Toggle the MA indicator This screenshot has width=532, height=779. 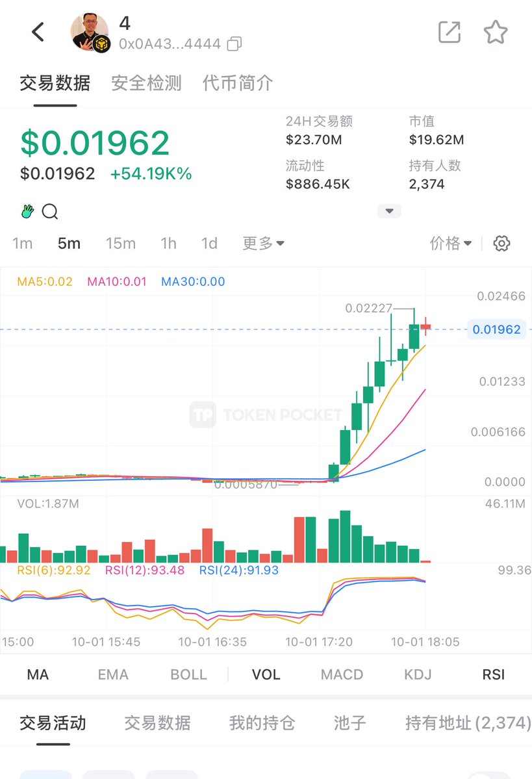click(38, 674)
